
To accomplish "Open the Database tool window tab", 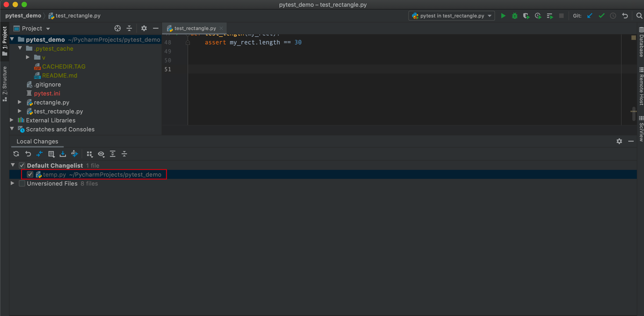I will tap(641, 42).
